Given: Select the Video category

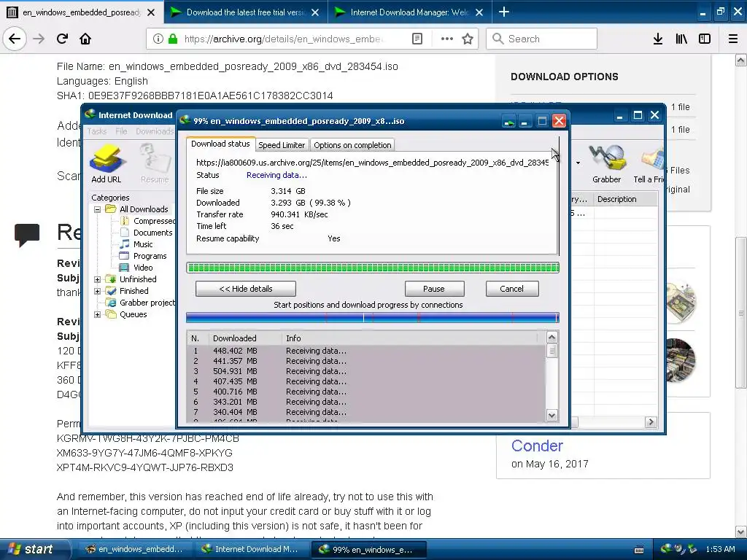Looking at the screenshot, I should coord(136,268).
